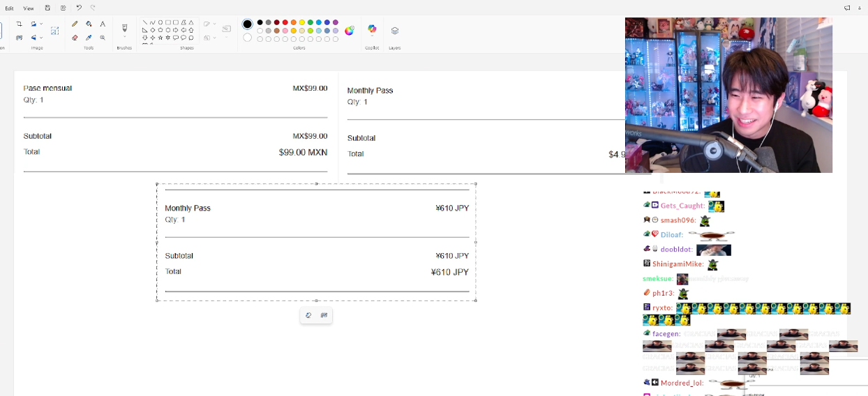This screenshot has height=396, width=868.
Task: Click the Save icon in title bar
Action: [x=47, y=8]
